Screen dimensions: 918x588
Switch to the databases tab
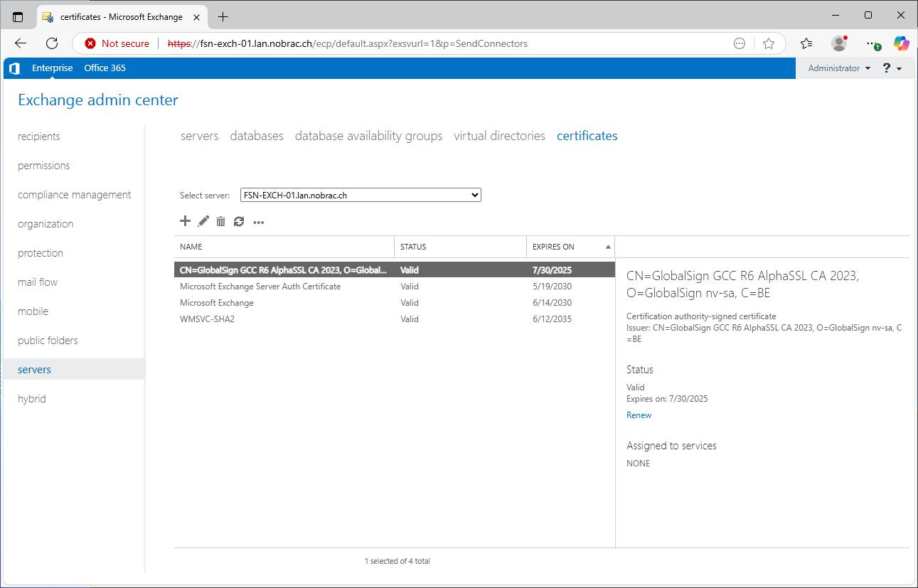257,136
